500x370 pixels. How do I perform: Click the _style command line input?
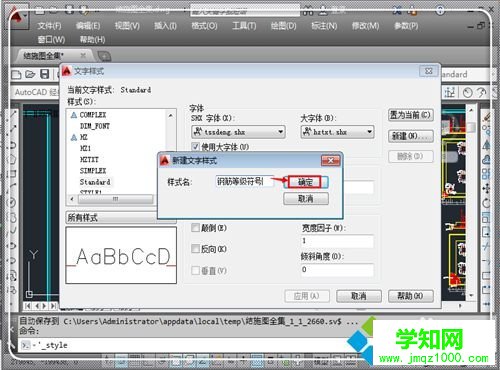click(197, 345)
